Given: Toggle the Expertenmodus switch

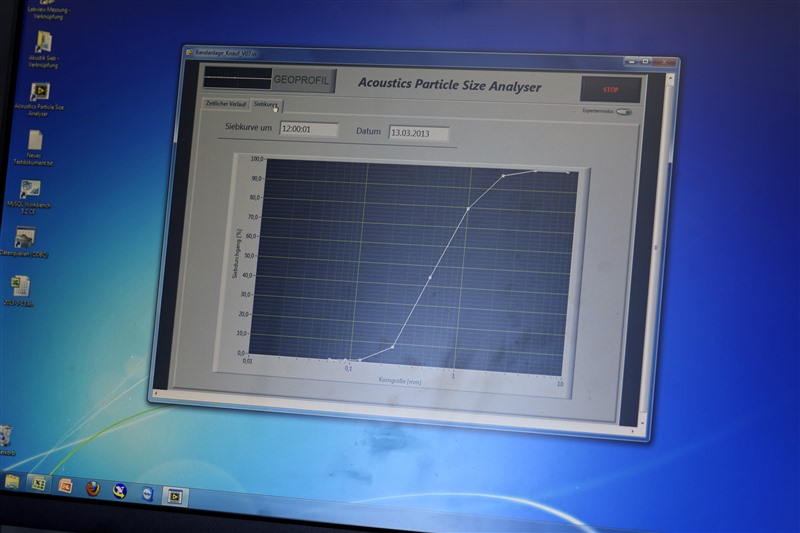Looking at the screenshot, I should pyautogui.click(x=623, y=112).
